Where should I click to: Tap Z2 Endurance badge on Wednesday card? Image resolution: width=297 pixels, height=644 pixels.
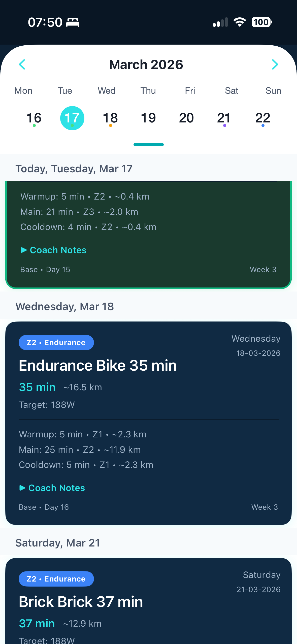pos(56,343)
